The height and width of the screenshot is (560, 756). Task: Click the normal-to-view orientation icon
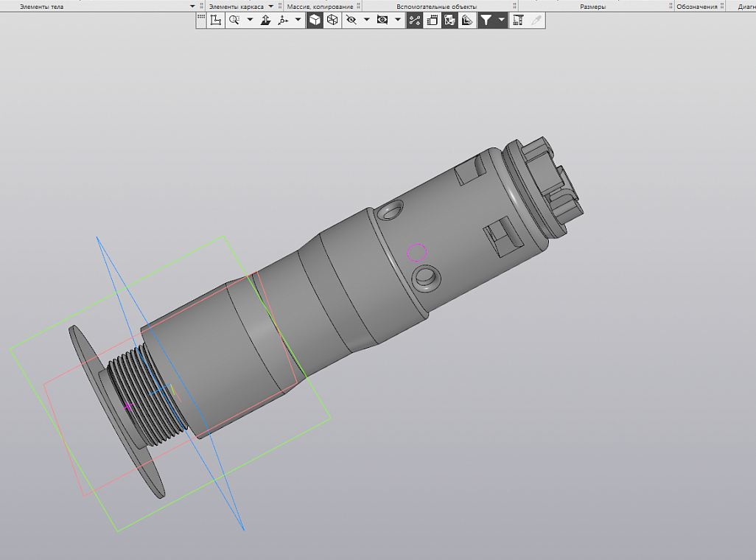click(x=266, y=21)
